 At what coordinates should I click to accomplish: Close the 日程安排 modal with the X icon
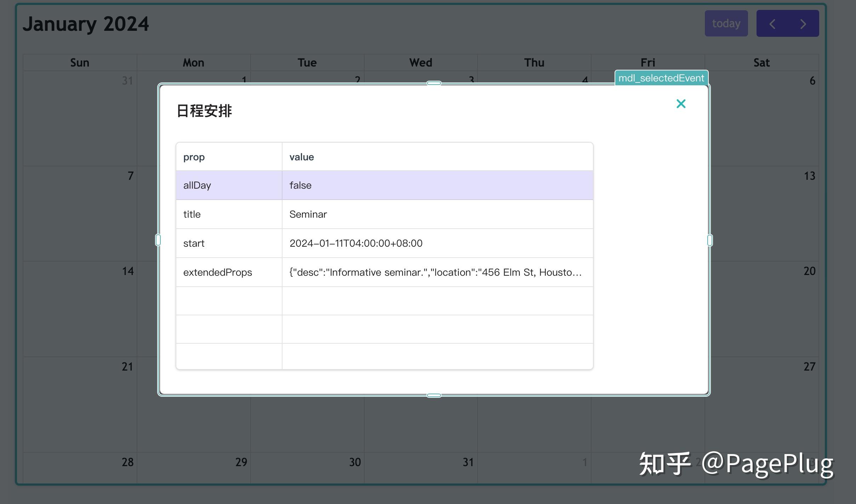pyautogui.click(x=681, y=103)
